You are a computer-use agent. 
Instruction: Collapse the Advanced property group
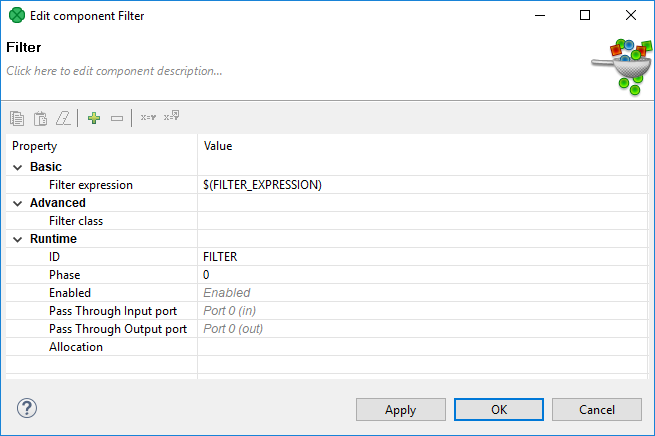[17, 203]
